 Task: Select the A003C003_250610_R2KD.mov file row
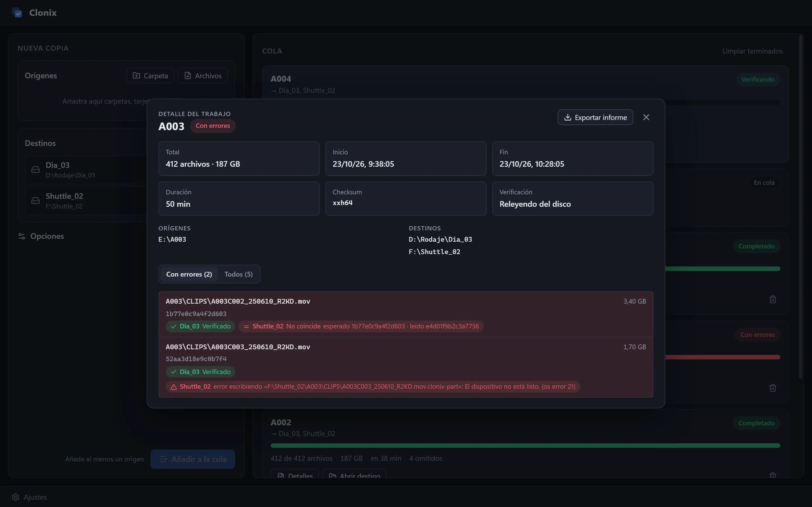406,367
